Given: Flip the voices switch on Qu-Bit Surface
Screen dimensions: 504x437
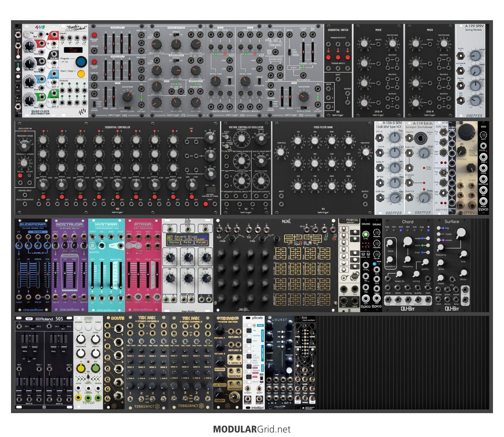Looking at the screenshot, I should tap(439, 240).
